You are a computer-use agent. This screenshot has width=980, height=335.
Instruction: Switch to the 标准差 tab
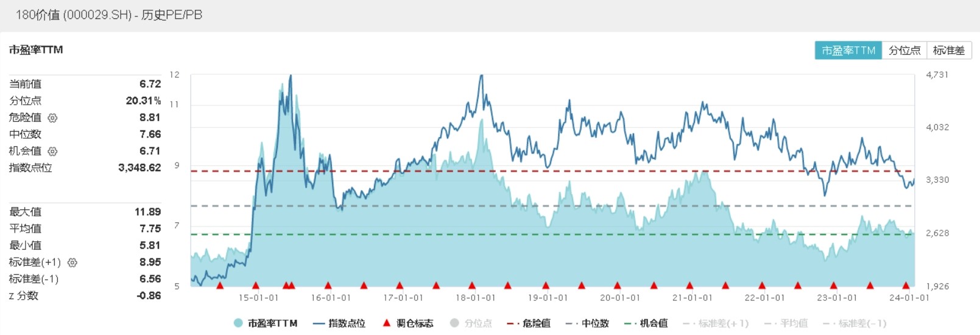[x=948, y=51]
